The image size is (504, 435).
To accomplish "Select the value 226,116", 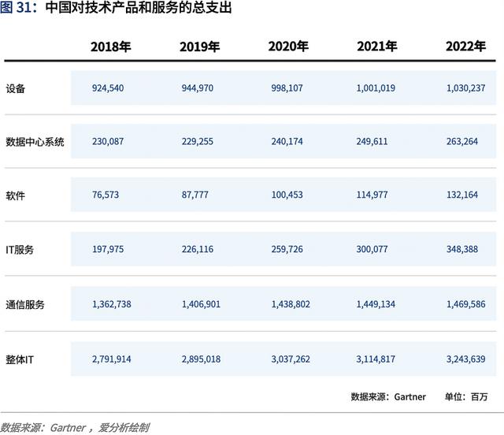I will point(198,249).
